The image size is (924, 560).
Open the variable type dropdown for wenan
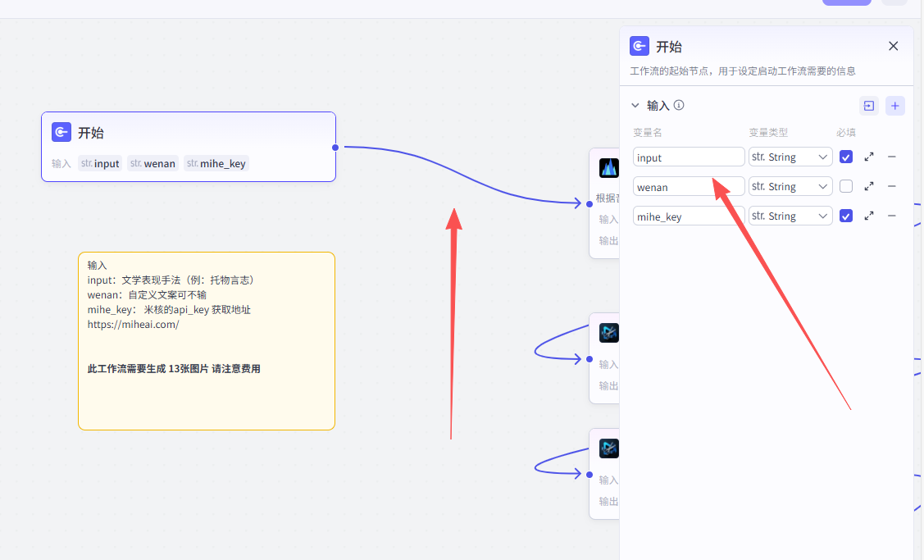[790, 187]
